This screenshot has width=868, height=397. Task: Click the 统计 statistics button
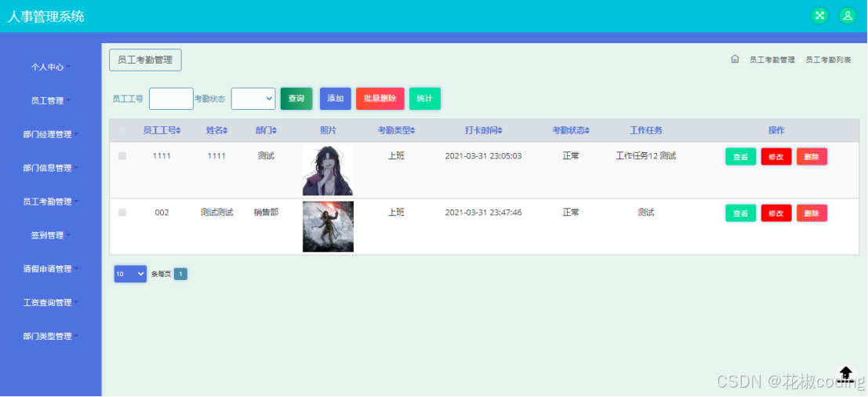pyautogui.click(x=425, y=99)
